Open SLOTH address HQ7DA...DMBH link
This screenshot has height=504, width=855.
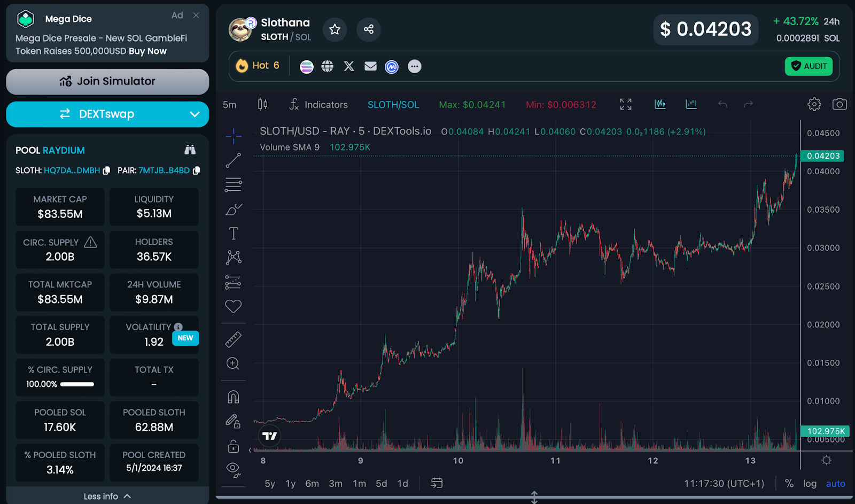point(72,170)
